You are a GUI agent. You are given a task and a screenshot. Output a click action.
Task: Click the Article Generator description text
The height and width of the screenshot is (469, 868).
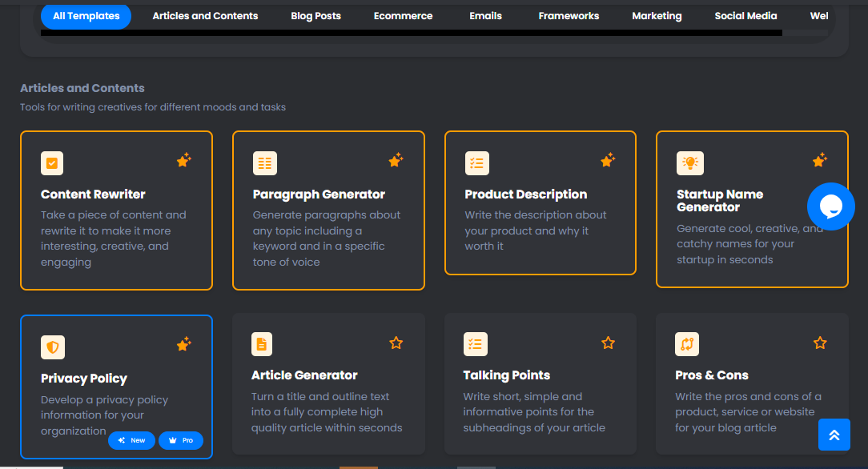pos(327,412)
